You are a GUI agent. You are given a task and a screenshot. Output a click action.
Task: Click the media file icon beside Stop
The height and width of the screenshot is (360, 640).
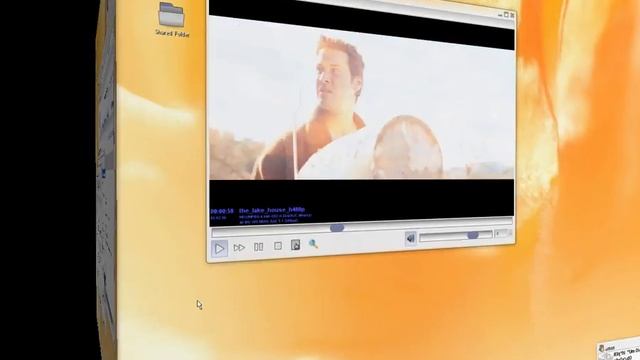pos(296,244)
